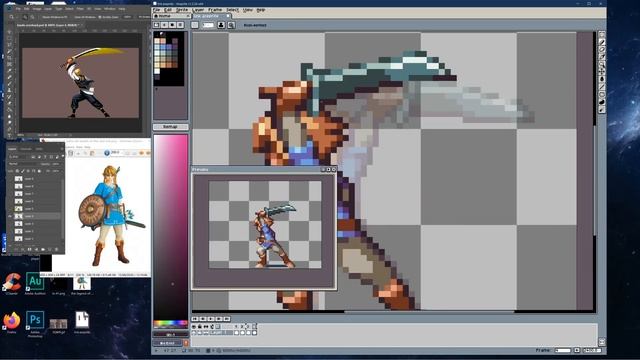Go to first frame in Aseprite timeline
The width and height of the screenshot is (640, 360).
click(x=195, y=319)
